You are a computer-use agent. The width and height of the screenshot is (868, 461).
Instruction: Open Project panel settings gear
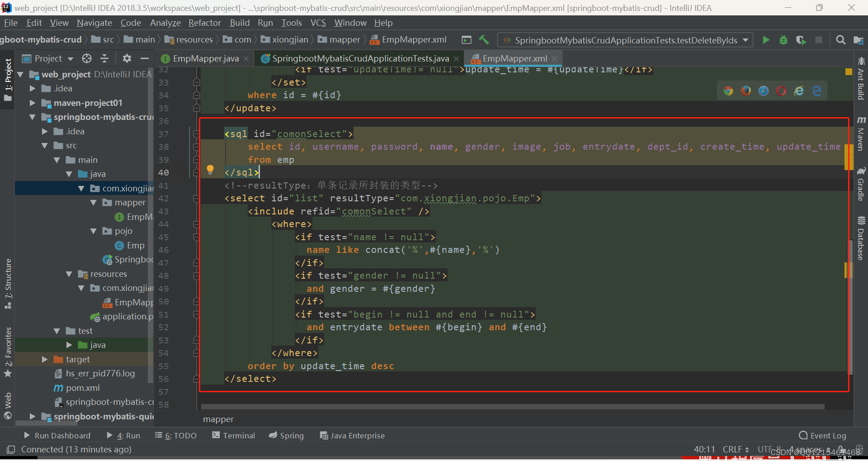[x=127, y=58]
